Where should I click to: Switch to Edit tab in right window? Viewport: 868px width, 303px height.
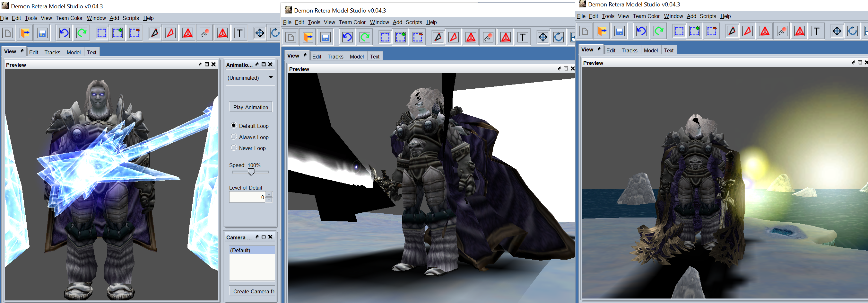click(611, 51)
